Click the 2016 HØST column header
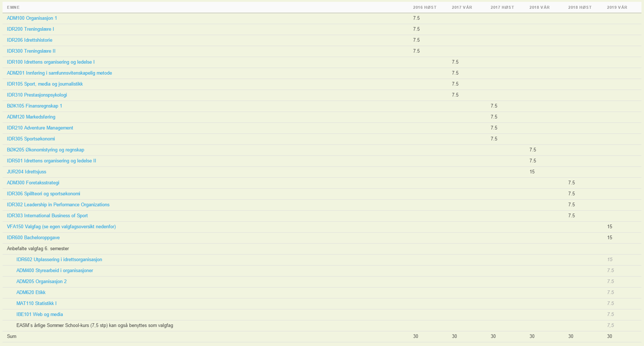 tap(424, 7)
